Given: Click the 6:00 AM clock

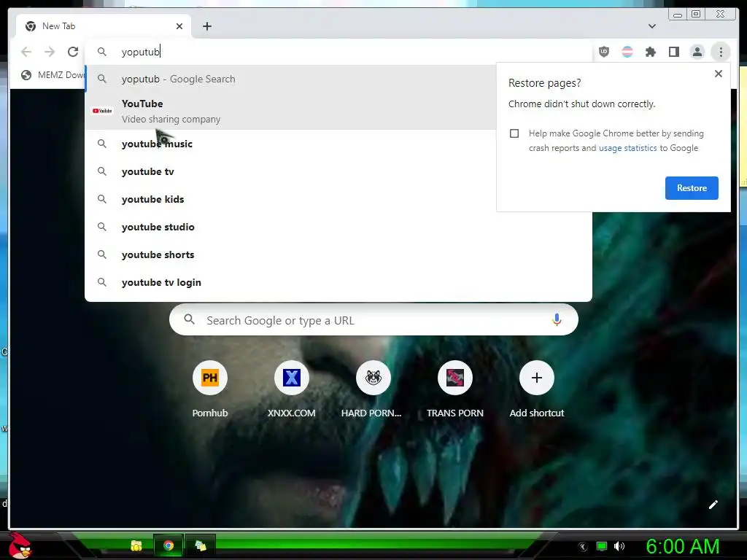Looking at the screenshot, I should point(682,546).
